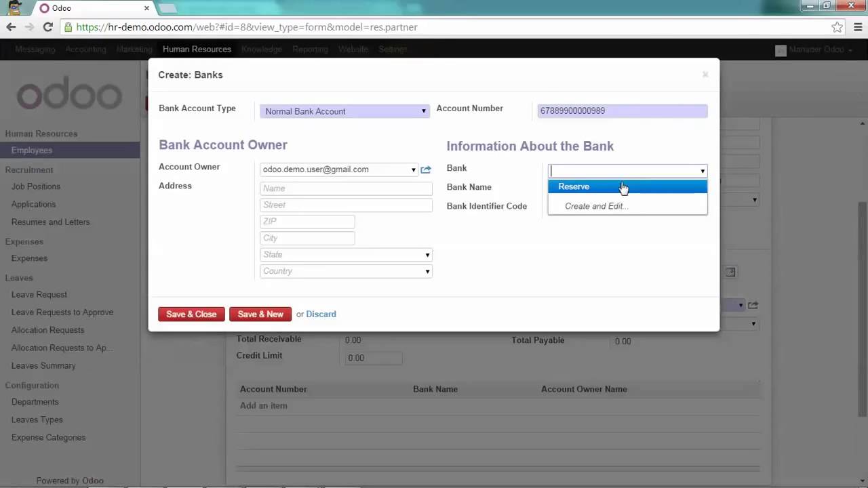Screen dimensions: 868x488
Task: Click the Bank text input
Action: (623, 171)
